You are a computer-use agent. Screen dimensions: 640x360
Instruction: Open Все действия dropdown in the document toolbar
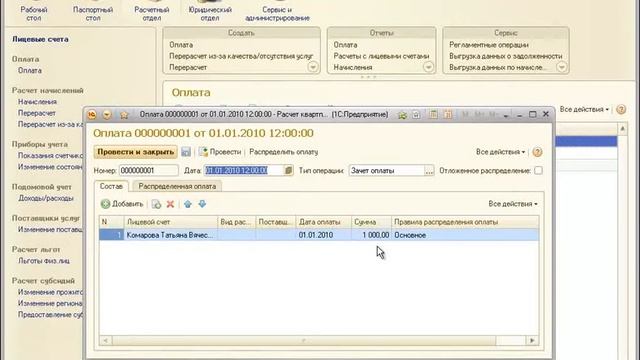500,152
